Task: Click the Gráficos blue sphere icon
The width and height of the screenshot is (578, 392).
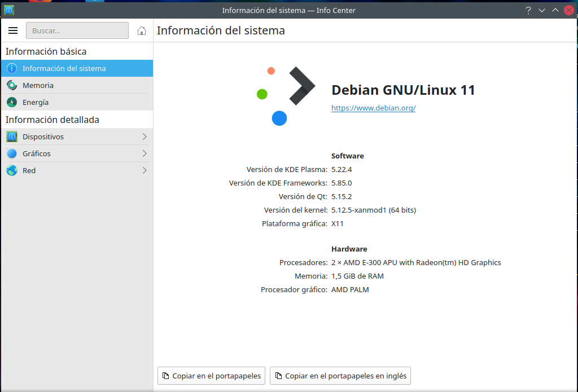Action: [12, 153]
